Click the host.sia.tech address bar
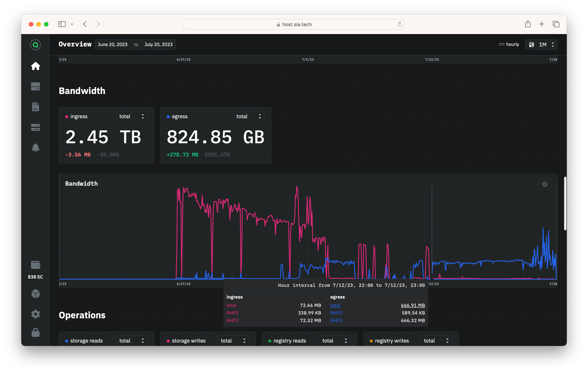Viewport: 588px width, 374px height. click(294, 24)
